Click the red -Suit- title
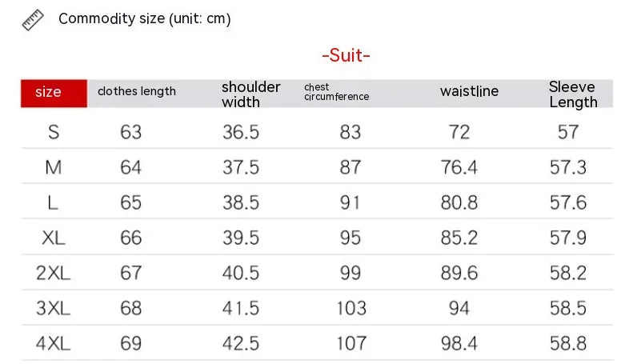629x364 pixels. 346,55
